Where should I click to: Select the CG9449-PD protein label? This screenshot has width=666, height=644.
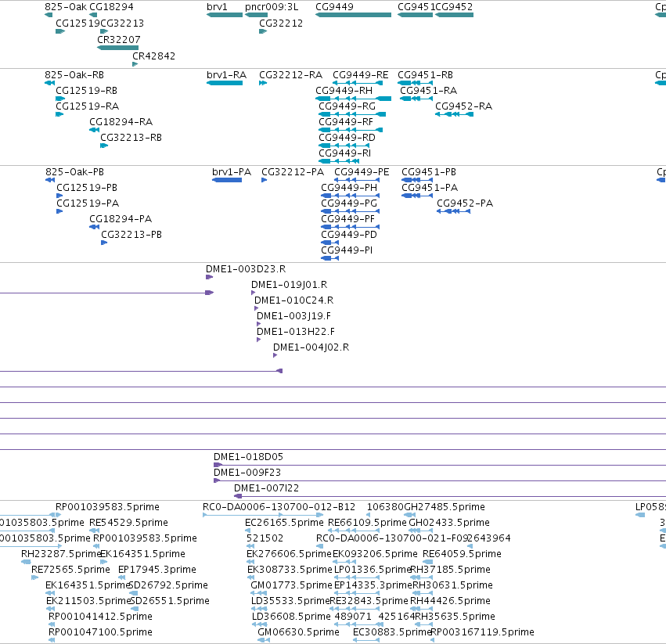[349, 235]
